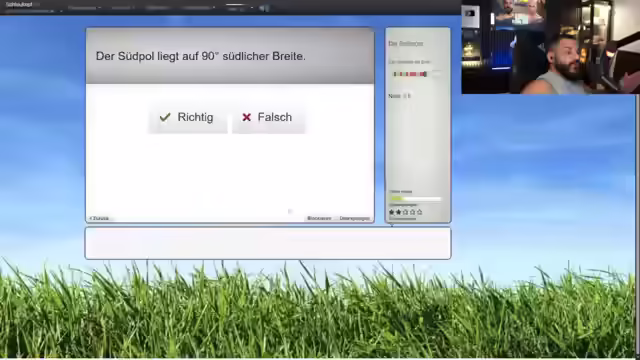This screenshot has width=640, height=360.
Task: Click the fifth empty star in the rating
Action: click(420, 212)
